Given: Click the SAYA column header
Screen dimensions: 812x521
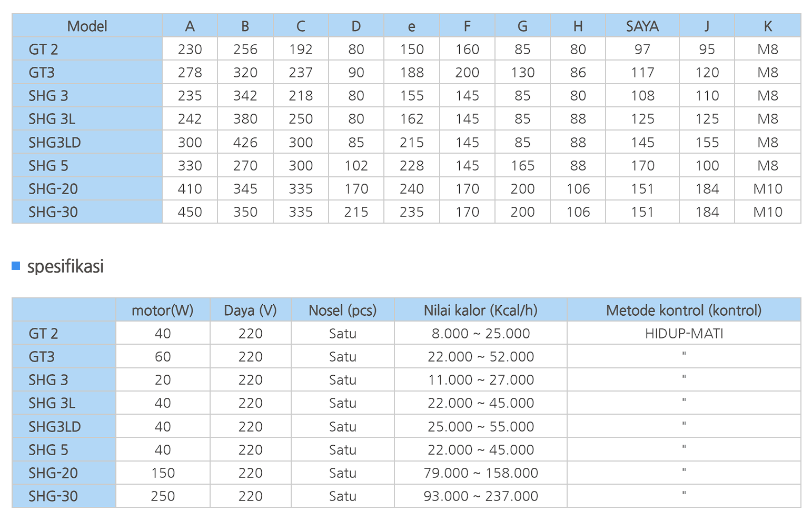Looking at the screenshot, I should coord(642,26).
